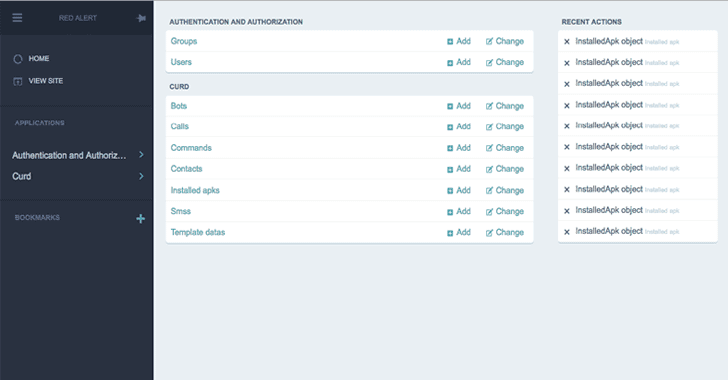Click the RED ALERT title
Screen dimensions: 728x380
tap(78, 18)
